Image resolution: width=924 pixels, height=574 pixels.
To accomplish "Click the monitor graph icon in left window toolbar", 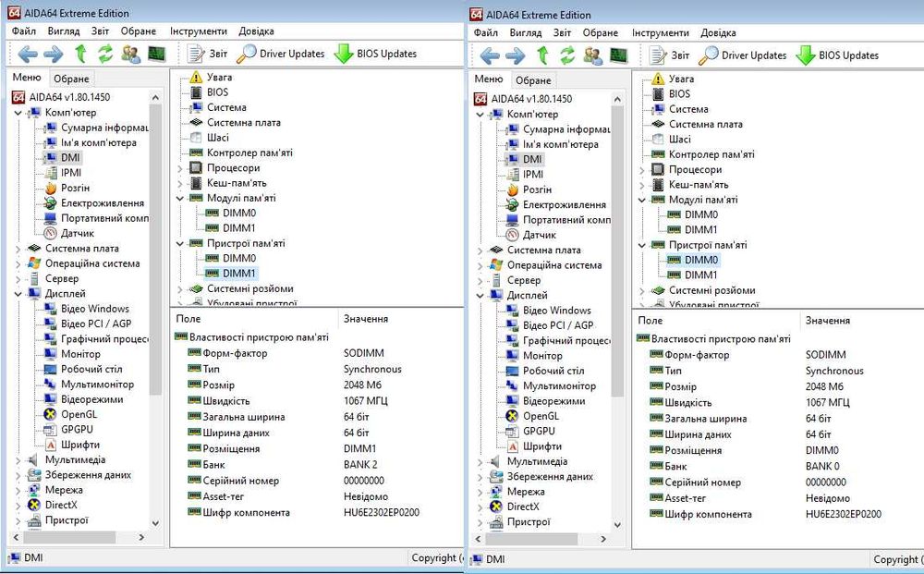I will [156, 55].
